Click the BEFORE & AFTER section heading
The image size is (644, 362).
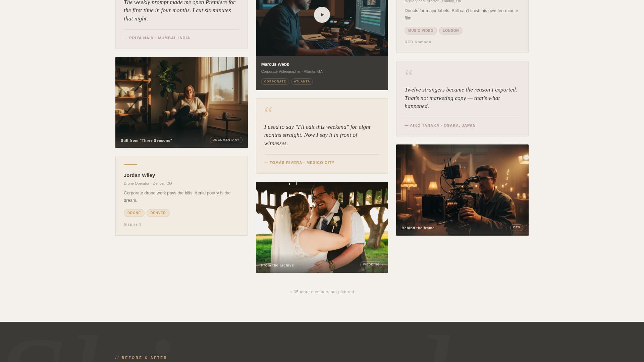coord(141,358)
